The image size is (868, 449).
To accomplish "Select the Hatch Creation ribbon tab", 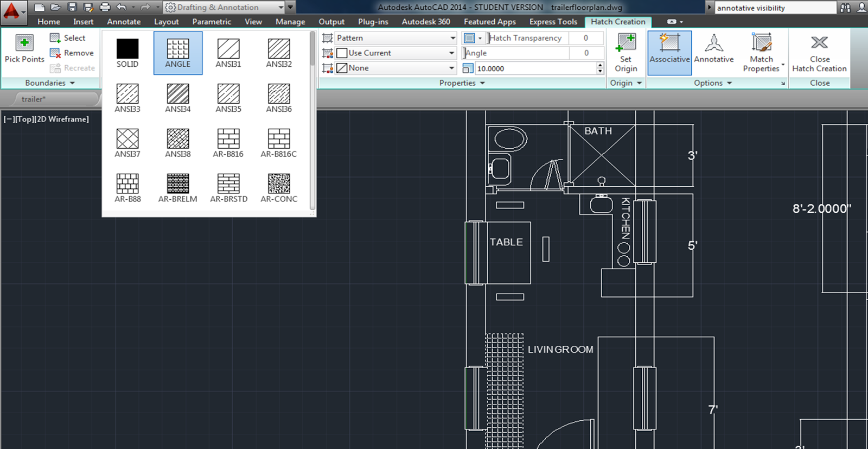I will pos(618,22).
